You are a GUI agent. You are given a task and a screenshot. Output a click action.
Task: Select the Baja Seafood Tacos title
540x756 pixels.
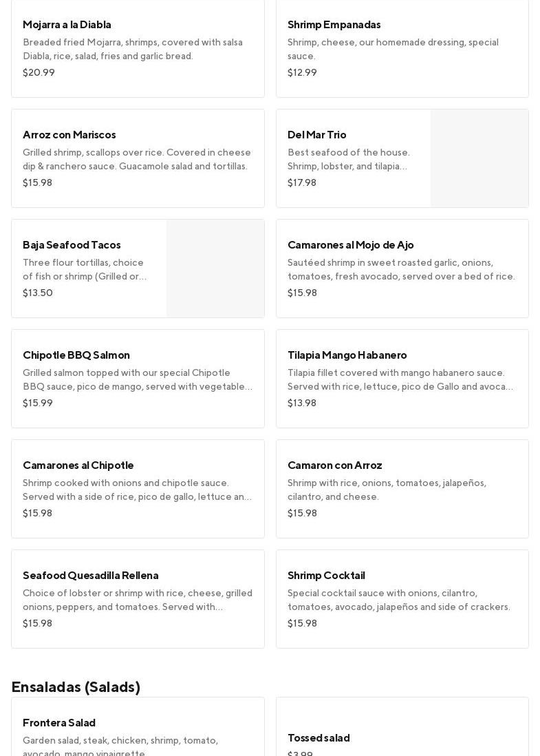(72, 245)
